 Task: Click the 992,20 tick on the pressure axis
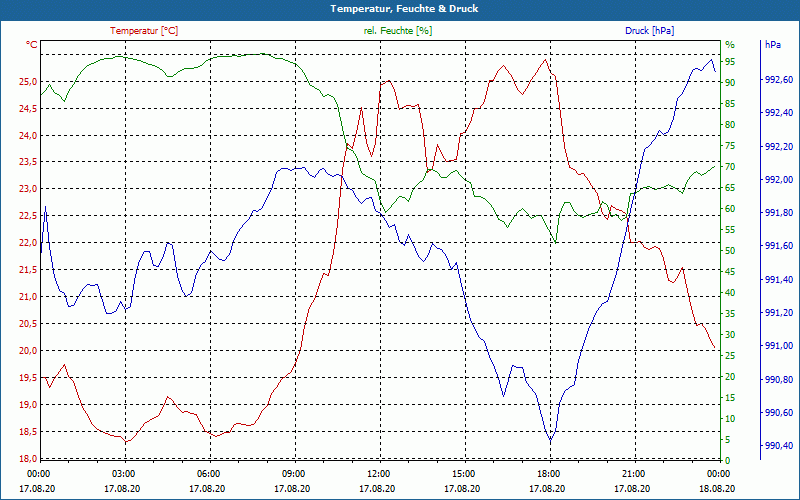click(779, 146)
